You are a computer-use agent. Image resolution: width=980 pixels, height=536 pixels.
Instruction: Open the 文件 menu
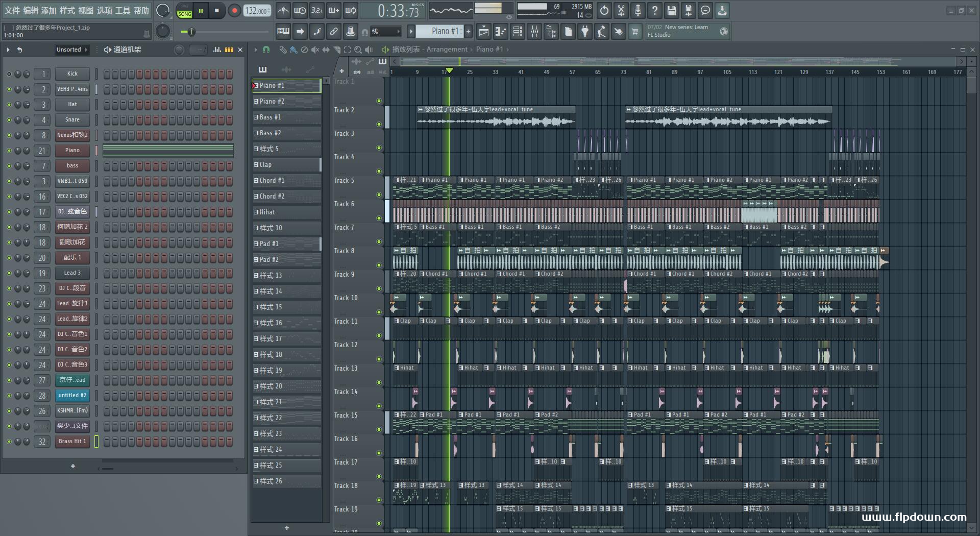[x=12, y=11]
